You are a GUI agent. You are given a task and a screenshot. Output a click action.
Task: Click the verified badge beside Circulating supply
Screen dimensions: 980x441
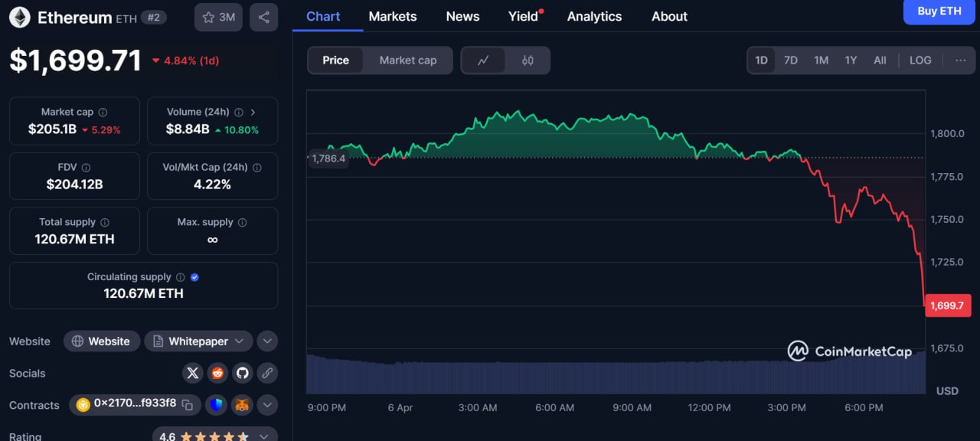pos(194,277)
